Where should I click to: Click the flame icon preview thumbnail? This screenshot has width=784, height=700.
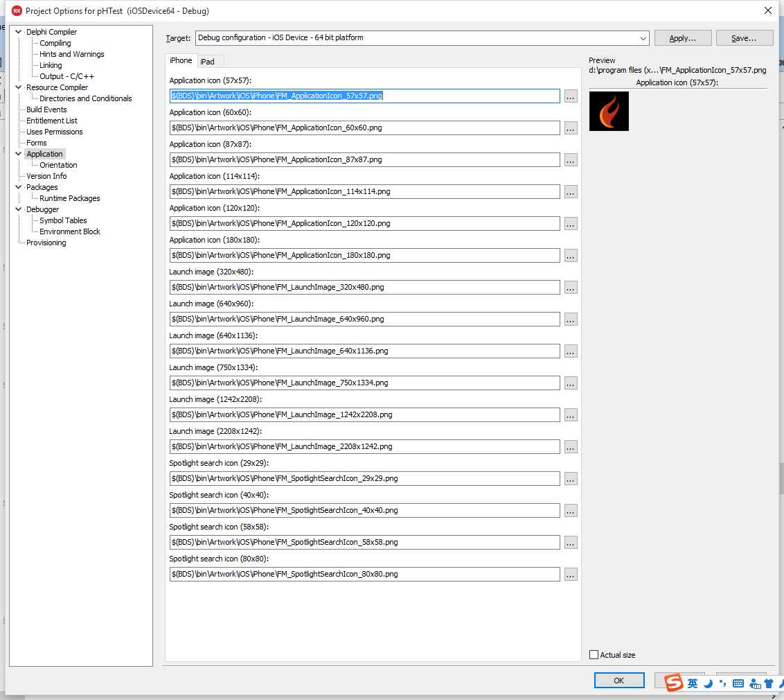tap(609, 111)
